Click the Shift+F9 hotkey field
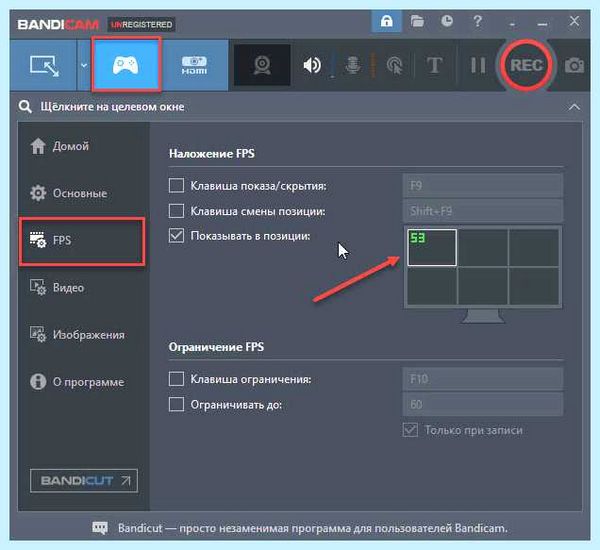 [483, 211]
